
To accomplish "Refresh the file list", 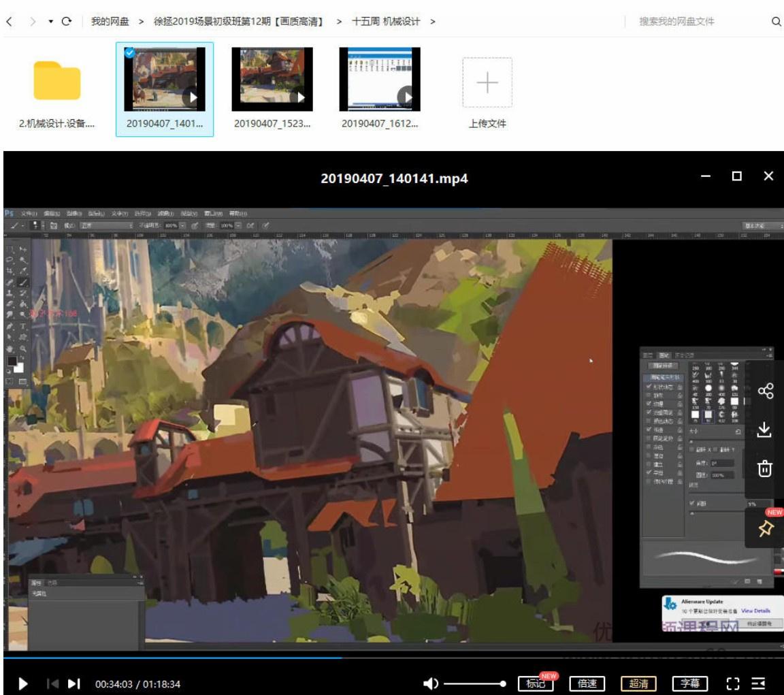I will tap(66, 22).
